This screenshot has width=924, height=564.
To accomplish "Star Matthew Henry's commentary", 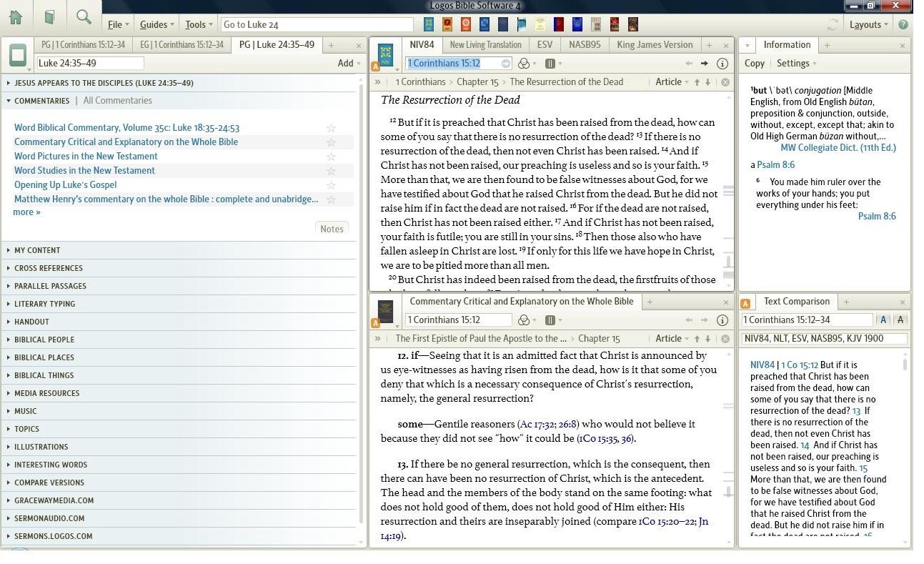I will point(331,199).
